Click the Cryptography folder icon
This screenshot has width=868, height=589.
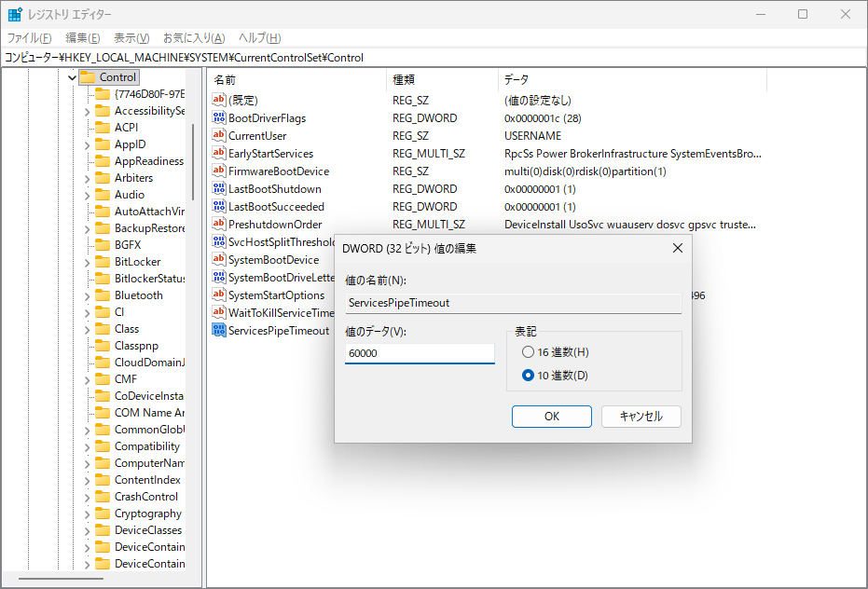[x=103, y=514]
